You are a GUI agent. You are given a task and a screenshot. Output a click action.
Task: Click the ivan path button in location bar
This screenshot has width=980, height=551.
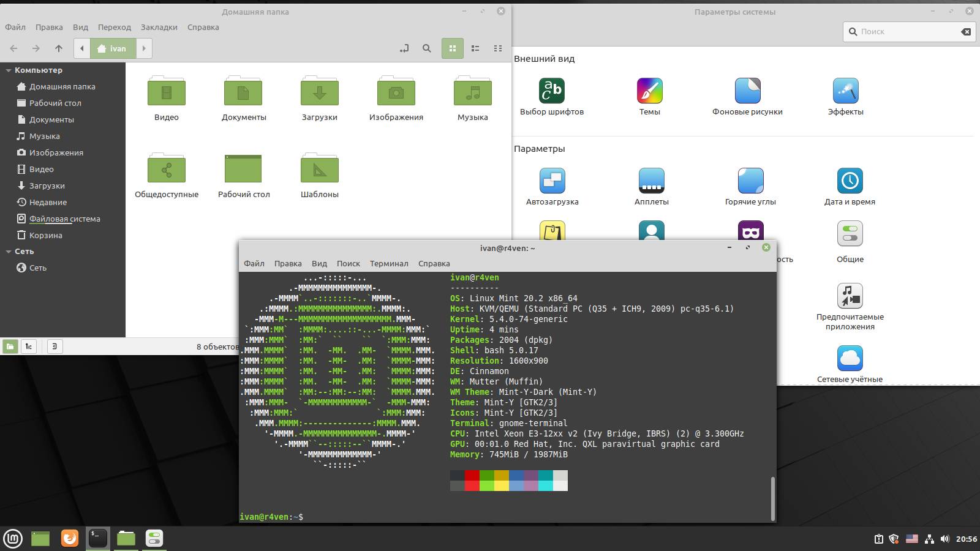click(x=113, y=48)
